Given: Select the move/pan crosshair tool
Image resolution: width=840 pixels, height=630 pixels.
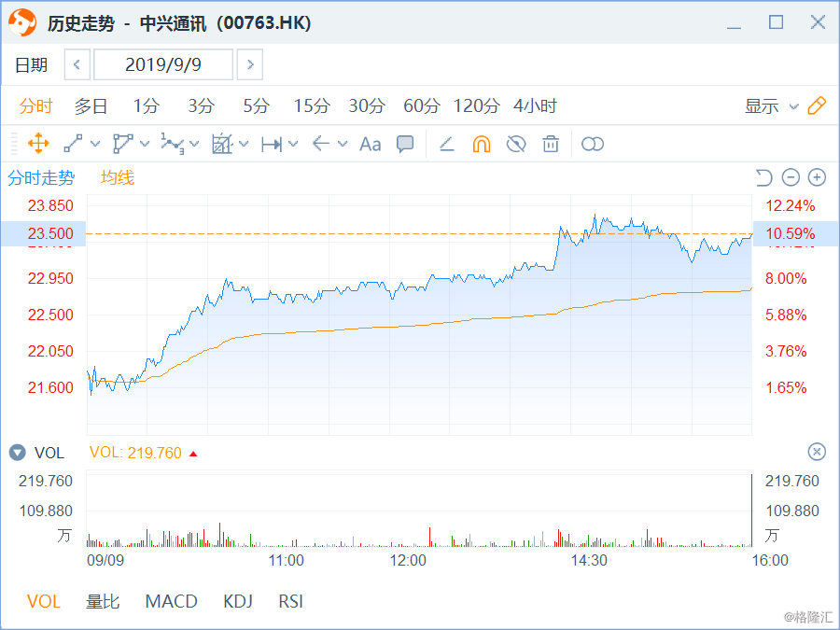Looking at the screenshot, I should pos(38,144).
